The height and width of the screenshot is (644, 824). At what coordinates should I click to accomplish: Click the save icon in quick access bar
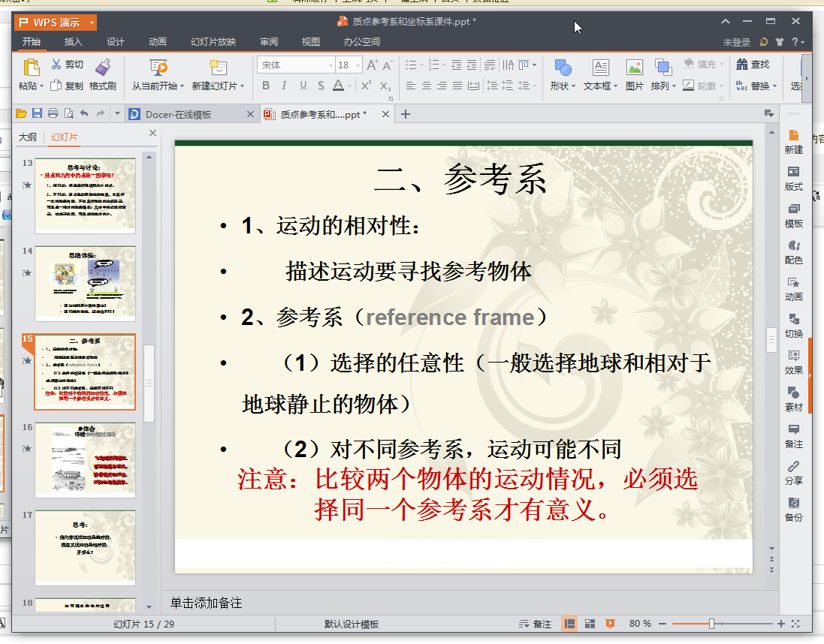point(37,114)
